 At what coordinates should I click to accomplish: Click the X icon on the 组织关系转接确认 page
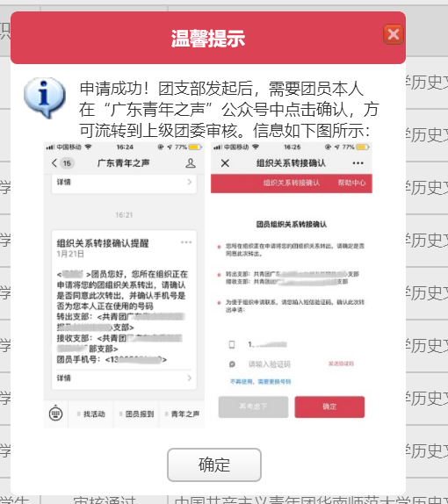(225, 163)
